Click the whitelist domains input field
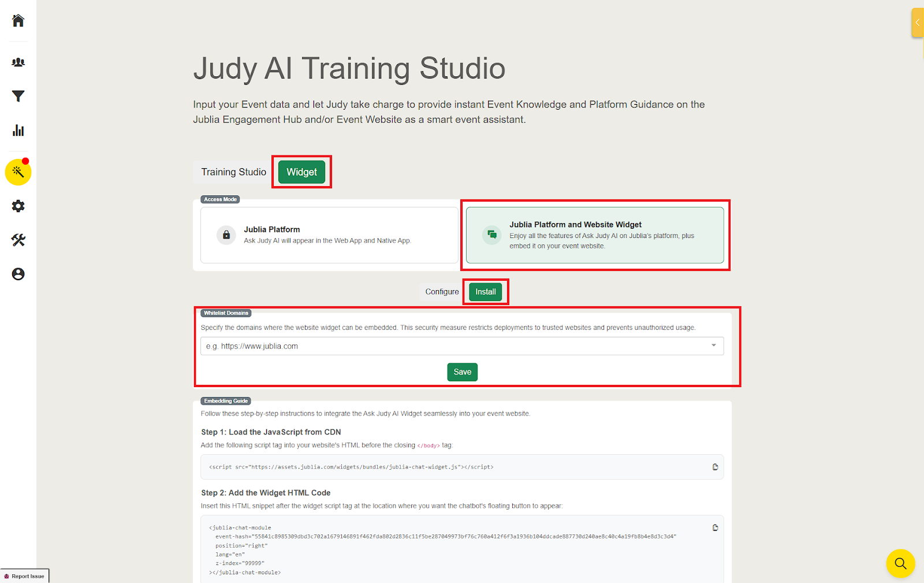Viewport: 924px width, 583px height. pyautogui.click(x=462, y=346)
